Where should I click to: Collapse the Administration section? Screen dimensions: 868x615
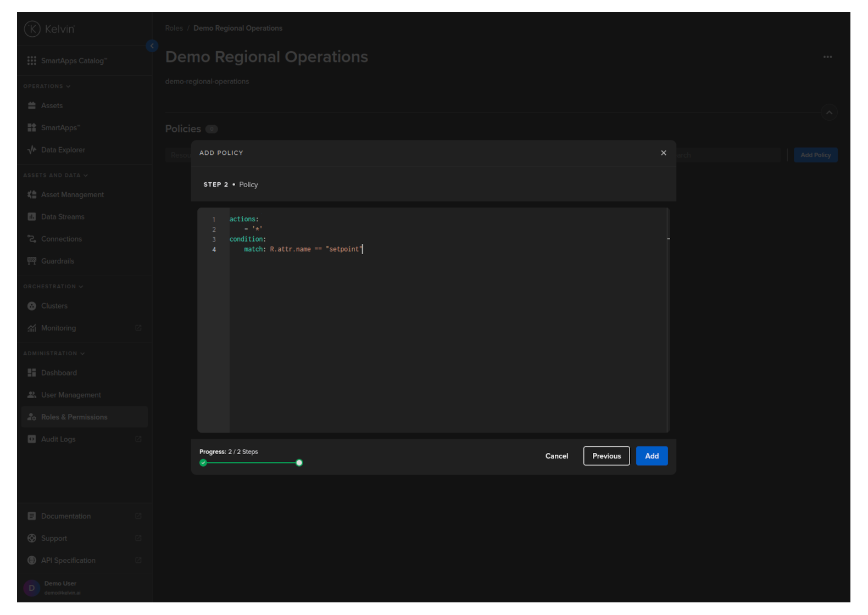tap(82, 354)
